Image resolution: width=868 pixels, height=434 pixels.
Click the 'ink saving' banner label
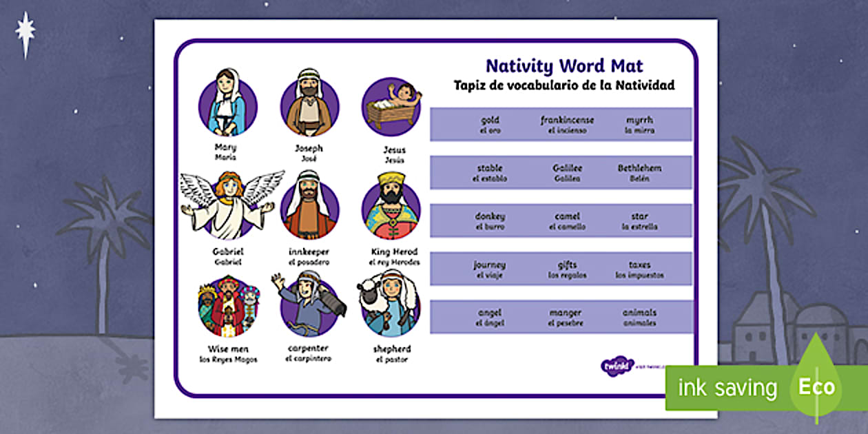coord(728,386)
